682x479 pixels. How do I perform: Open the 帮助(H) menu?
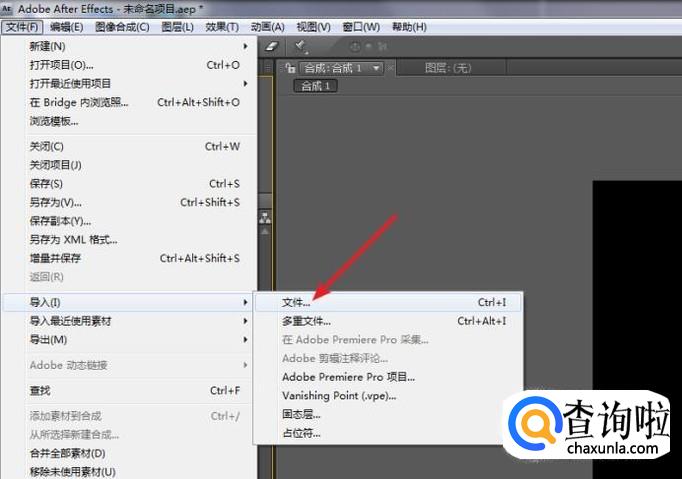409,27
